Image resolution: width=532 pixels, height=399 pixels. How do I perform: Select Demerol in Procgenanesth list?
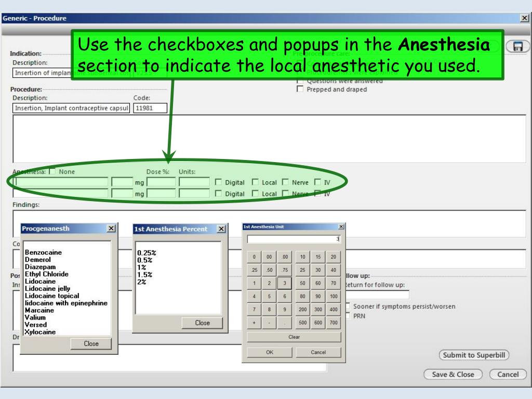click(x=37, y=260)
